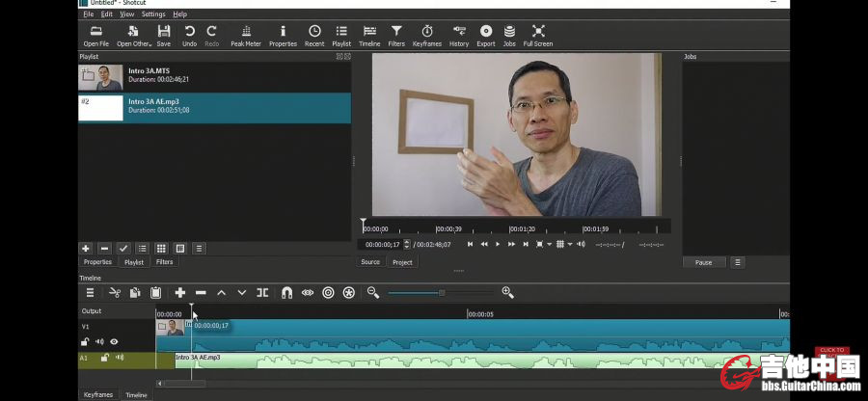The image size is (868, 401).
Task: Play the video in the player
Action: pos(497,244)
